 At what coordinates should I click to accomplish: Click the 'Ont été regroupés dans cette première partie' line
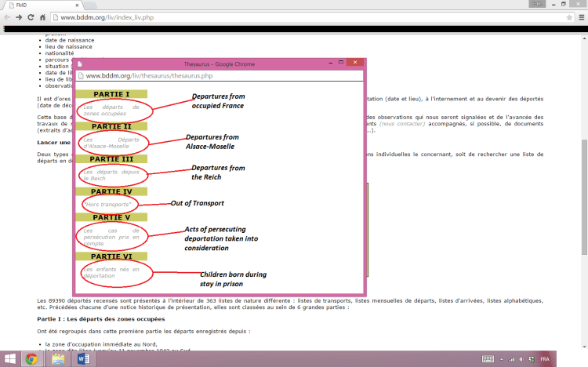tap(143, 332)
